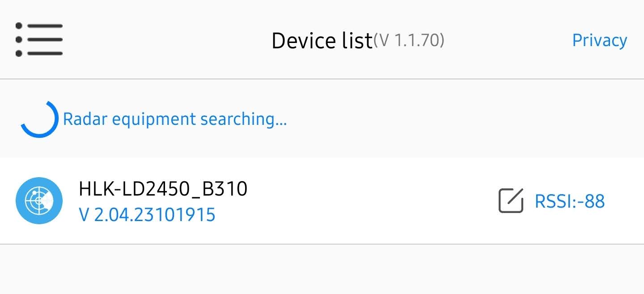The height and width of the screenshot is (294, 644).
Task: Click the word "Radar" in status line
Action: pyautogui.click(x=85, y=119)
